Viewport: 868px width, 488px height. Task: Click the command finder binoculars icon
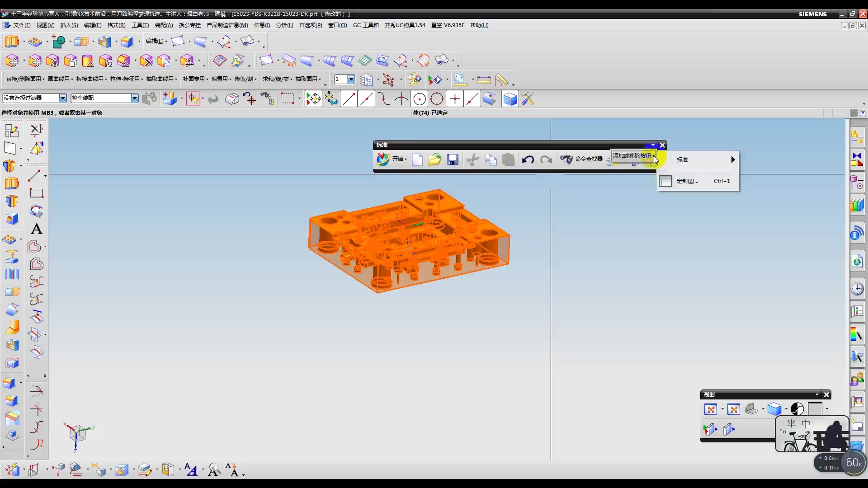click(566, 159)
